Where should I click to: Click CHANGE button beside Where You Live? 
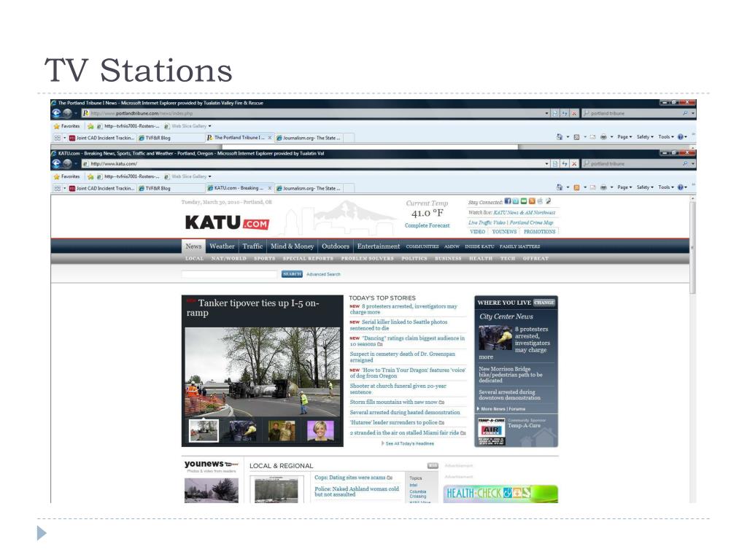tap(544, 303)
